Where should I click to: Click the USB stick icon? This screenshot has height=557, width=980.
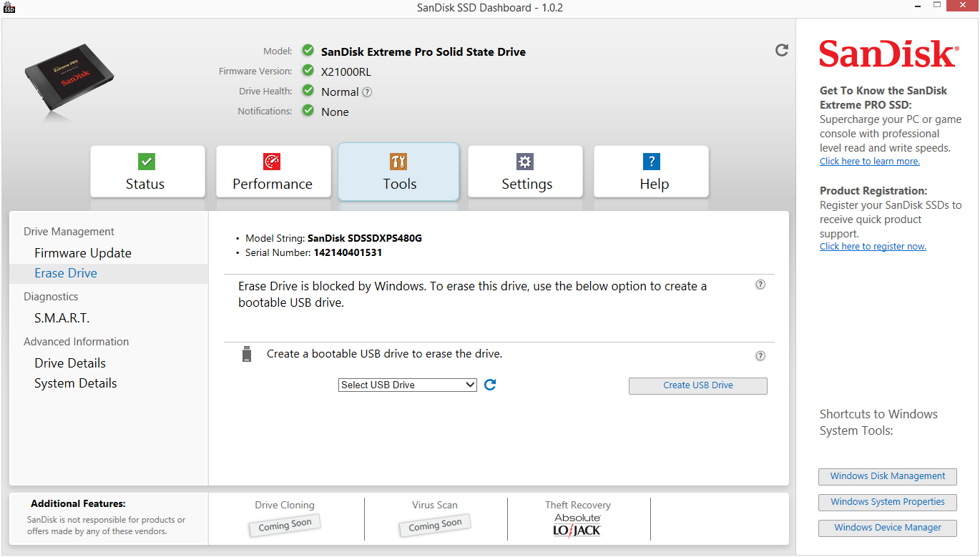tap(247, 354)
